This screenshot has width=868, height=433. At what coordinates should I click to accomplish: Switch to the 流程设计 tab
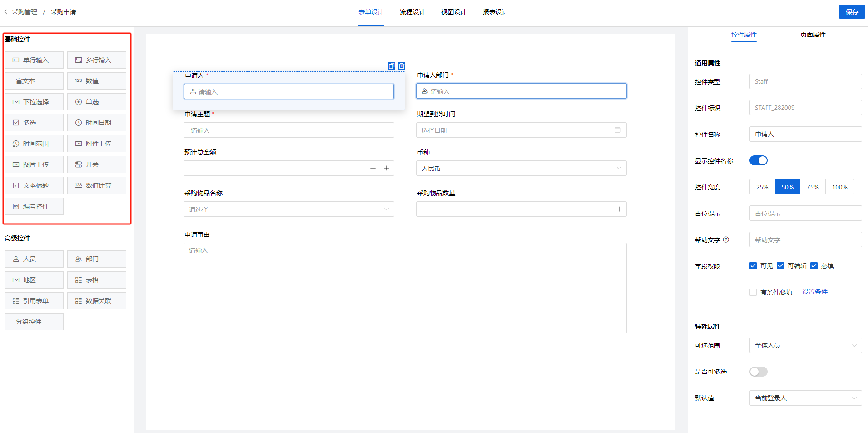pyautogui.click(x=412, y=12)
